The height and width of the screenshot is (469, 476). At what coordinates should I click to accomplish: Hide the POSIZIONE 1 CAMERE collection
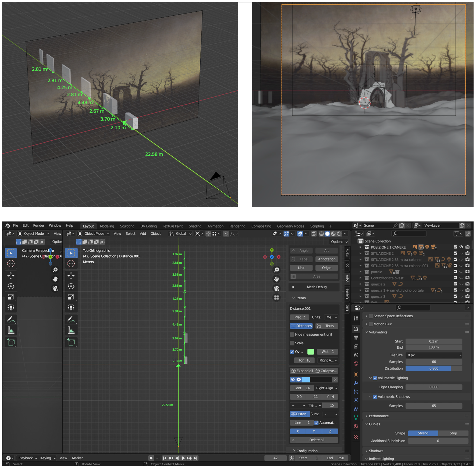pos(461,247)
